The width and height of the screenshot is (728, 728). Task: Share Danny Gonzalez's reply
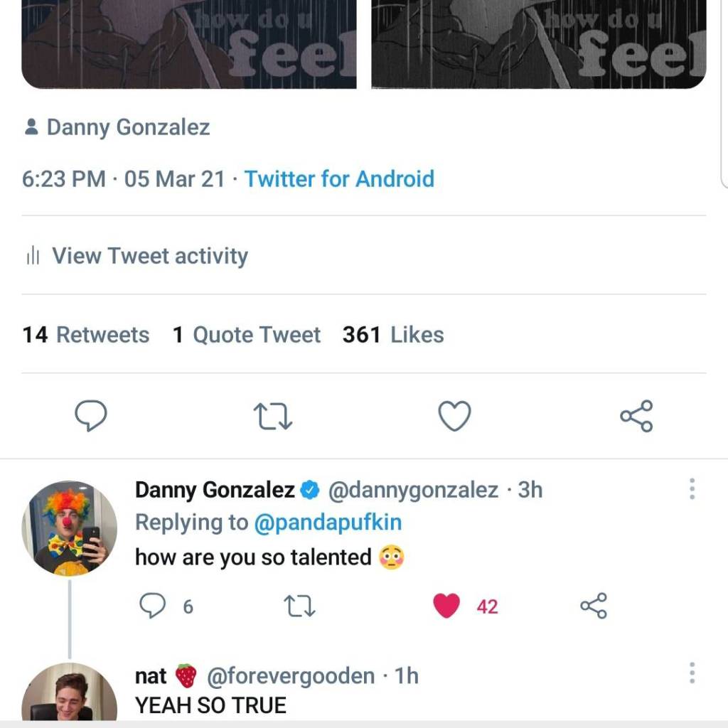coord(594,606)
